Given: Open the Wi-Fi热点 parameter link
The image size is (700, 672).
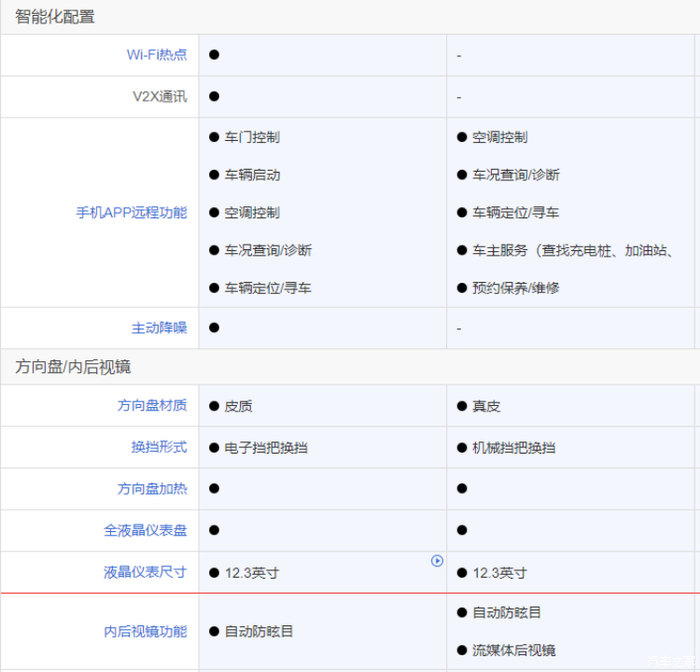Looking at the screenshot, I should [x=156, y=55].
